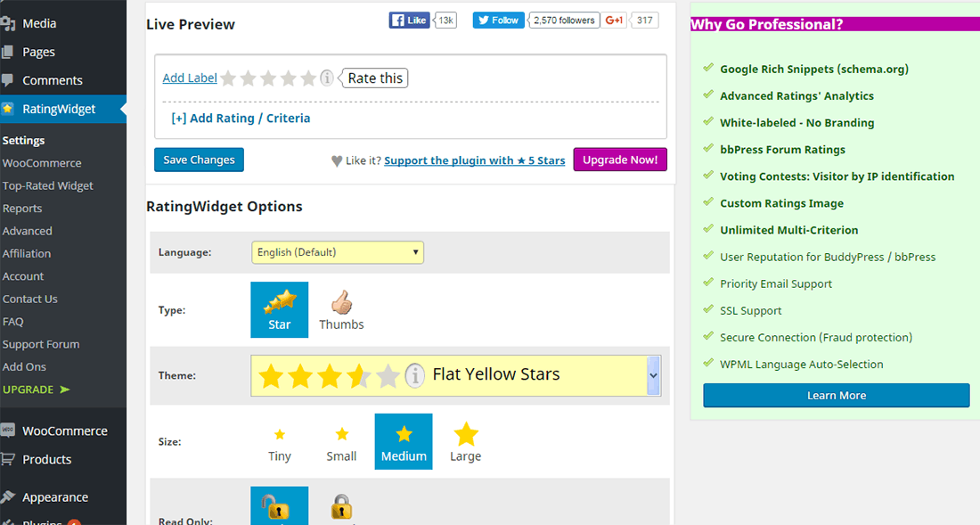The height and width of the screenshot is (525, 980).
Task: Click the Save Changes button
Action: click(199, 160)
